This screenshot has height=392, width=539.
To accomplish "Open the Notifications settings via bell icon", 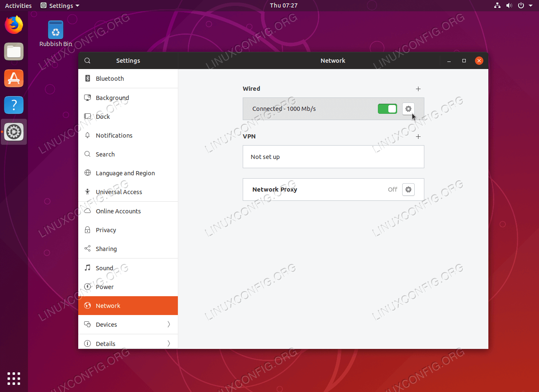I will click(87, 135).
